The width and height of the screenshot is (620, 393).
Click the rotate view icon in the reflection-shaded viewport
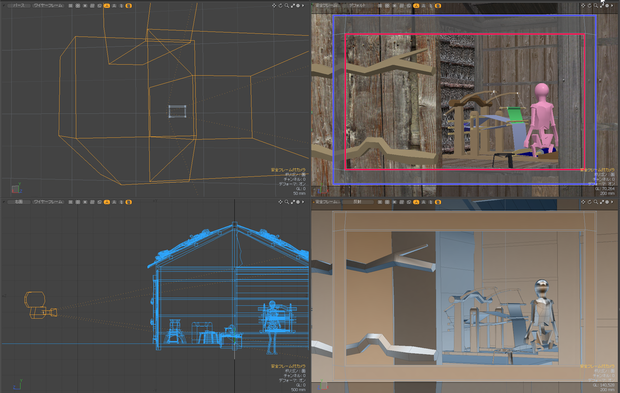click(590, 202)
